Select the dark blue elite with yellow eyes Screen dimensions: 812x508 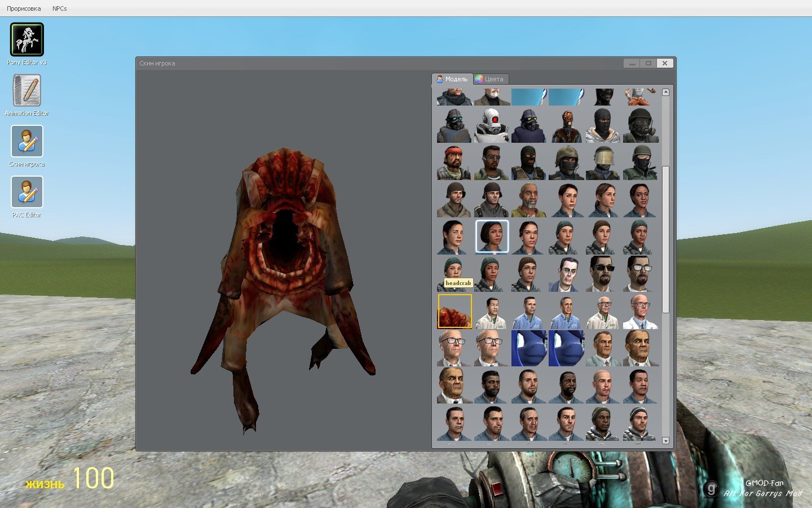[529, 125]
